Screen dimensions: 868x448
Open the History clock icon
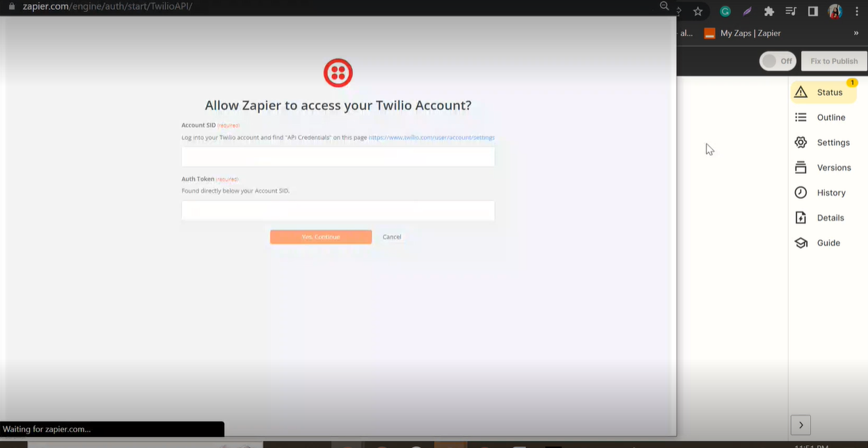pyautogui.click(x=800, y=193)
